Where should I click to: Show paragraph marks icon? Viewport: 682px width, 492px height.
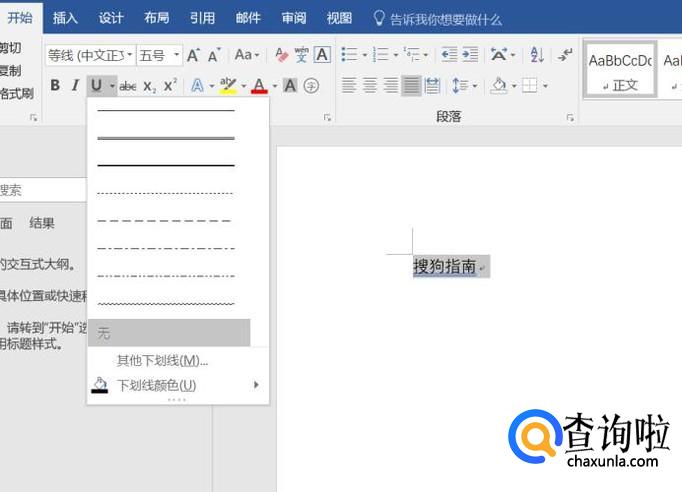click(565, 55)
